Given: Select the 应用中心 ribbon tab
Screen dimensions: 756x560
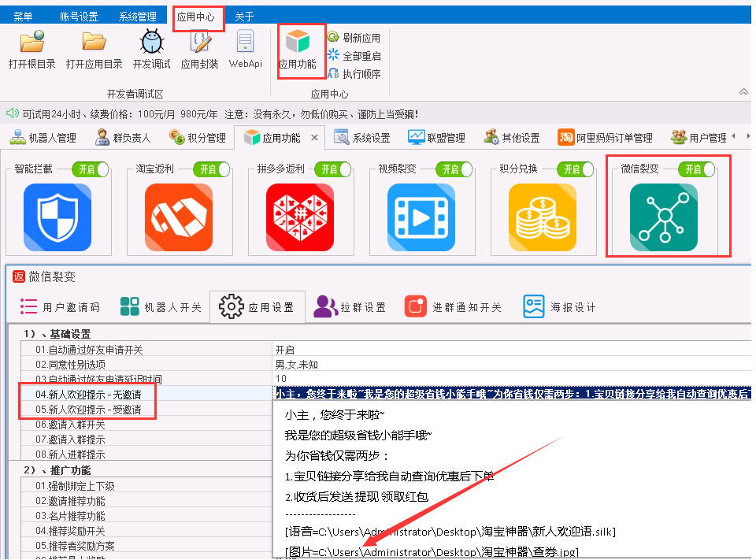Looking at the screenshot, I should click(x=195, y=17).
